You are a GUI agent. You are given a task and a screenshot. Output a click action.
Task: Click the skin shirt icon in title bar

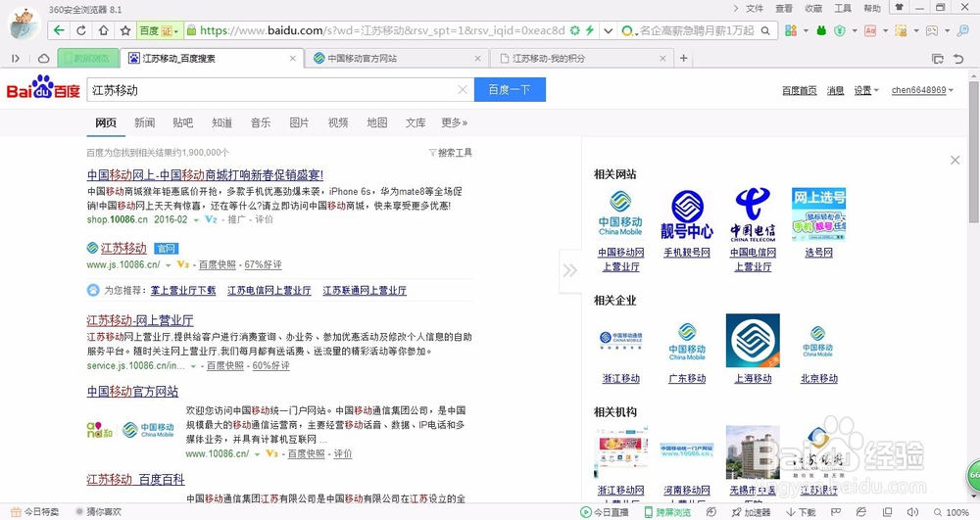900,8
